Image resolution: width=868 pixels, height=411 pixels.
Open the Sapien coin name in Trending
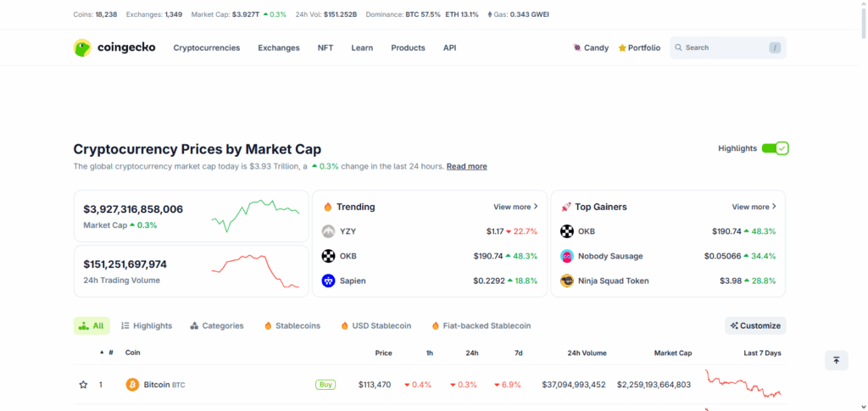click(353, 280)
